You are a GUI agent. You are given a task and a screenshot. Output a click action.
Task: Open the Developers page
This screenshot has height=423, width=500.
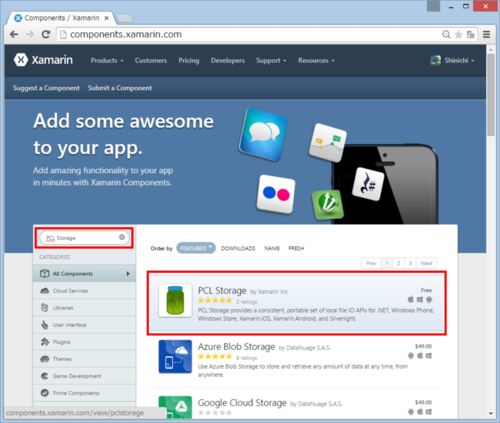[x=228, y=60]
